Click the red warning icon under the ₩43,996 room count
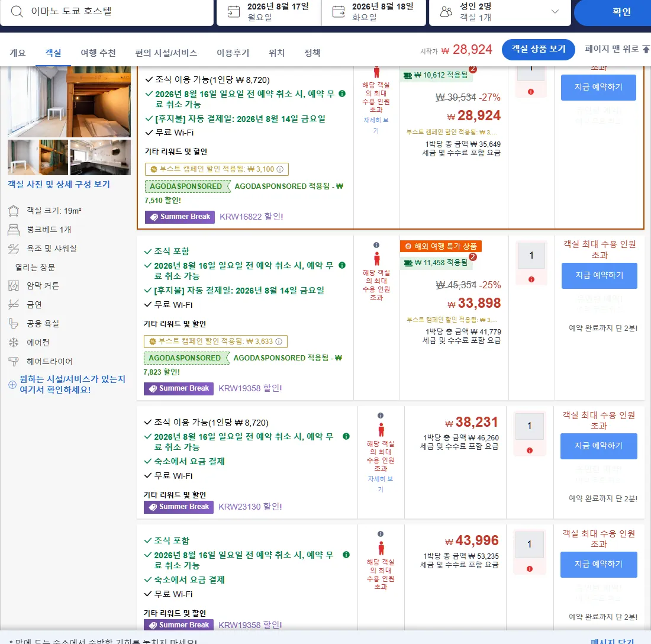Screen dimensions: 651x644 (x=529, y=569)
